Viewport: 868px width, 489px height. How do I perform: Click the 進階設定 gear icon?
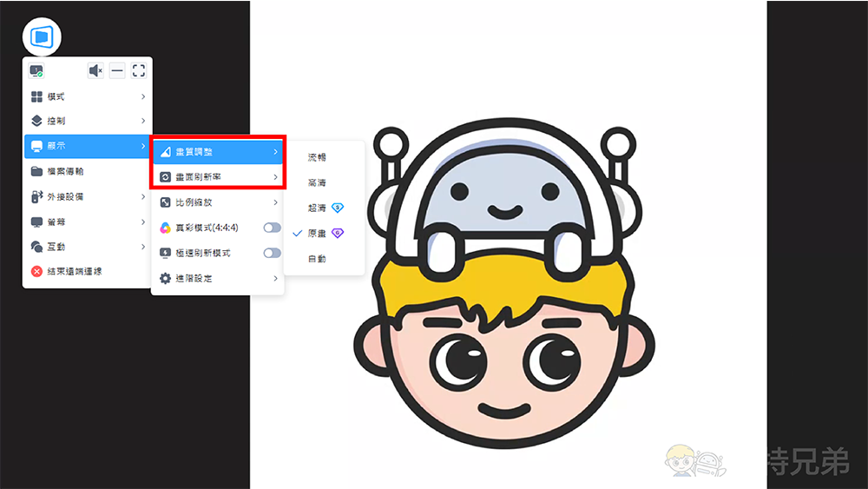pos(166,279)
